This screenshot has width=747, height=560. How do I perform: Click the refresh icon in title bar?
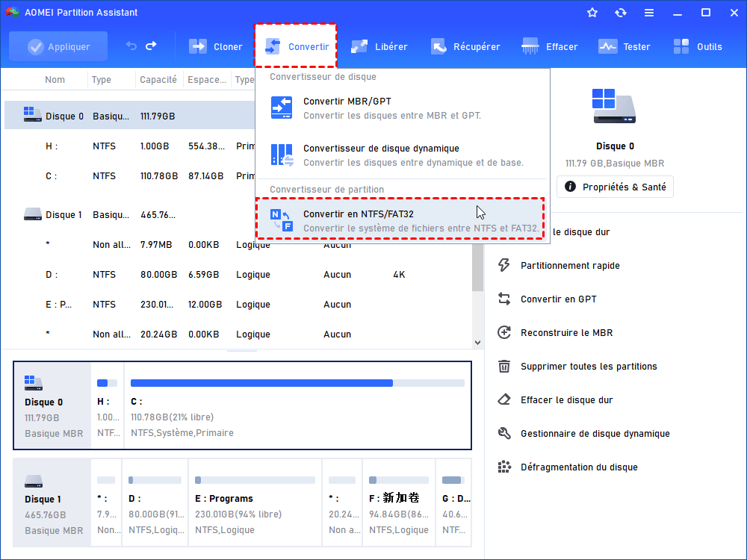(x=620, y=13)
